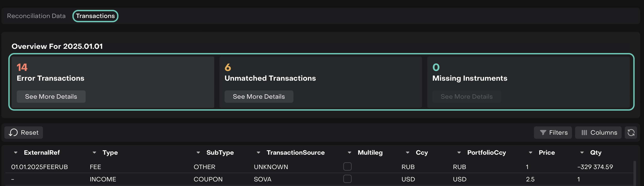Expand TransactionSource column menu arrow
This screenshot has width=644, height=186.
click(258, 153)
